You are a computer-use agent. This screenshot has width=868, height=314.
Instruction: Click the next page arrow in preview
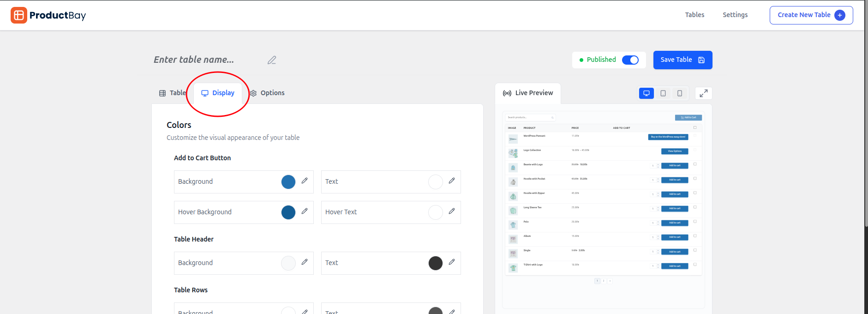610,281
